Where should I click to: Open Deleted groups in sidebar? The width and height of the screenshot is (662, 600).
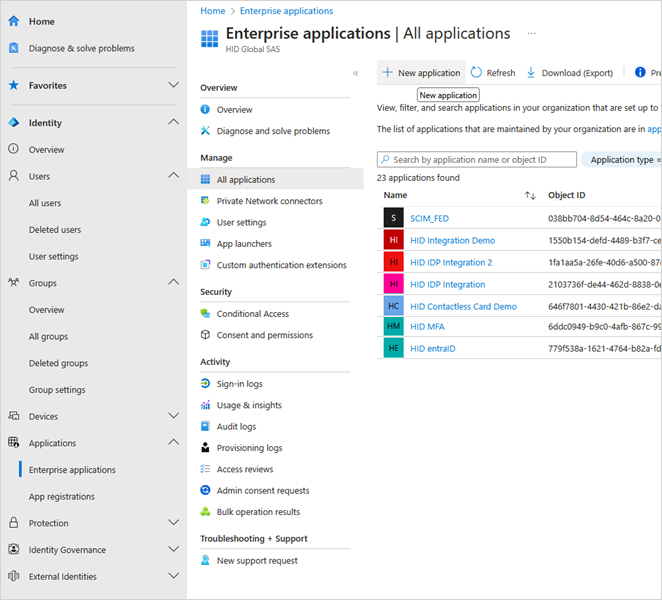(58, 363)
